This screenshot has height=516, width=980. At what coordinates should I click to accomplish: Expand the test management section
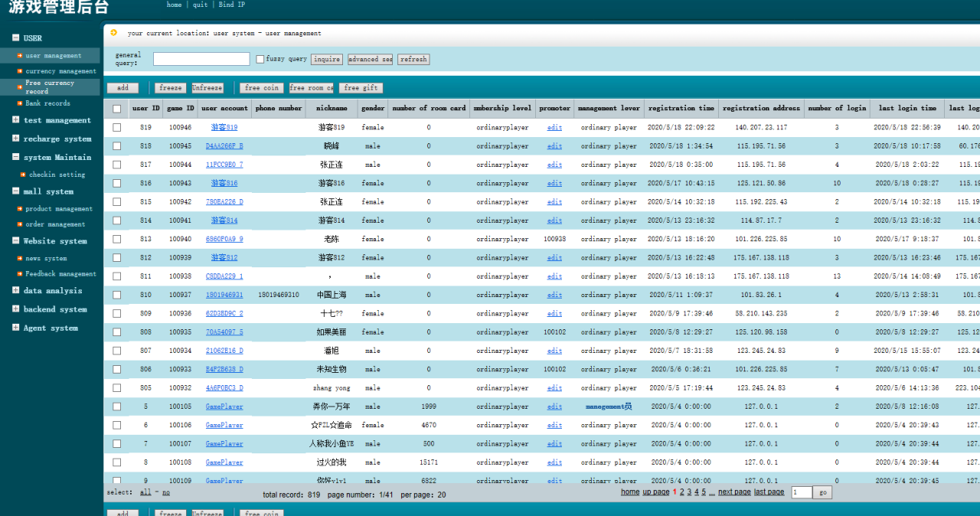15,120
